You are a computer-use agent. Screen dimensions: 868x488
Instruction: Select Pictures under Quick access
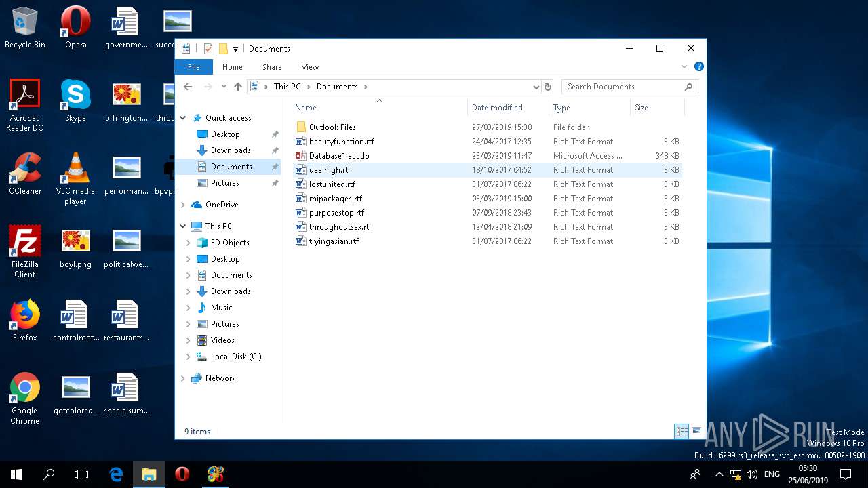(x=224, y=183)
